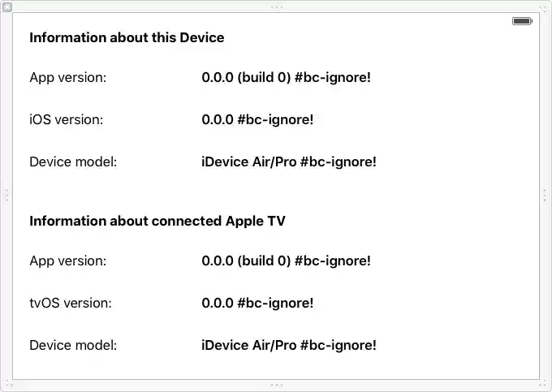The width and height of the screenshot is (552, 392).
Task: Click 'iDevice Air/Pro' value in this Device section
Action: tap(289, 162)
